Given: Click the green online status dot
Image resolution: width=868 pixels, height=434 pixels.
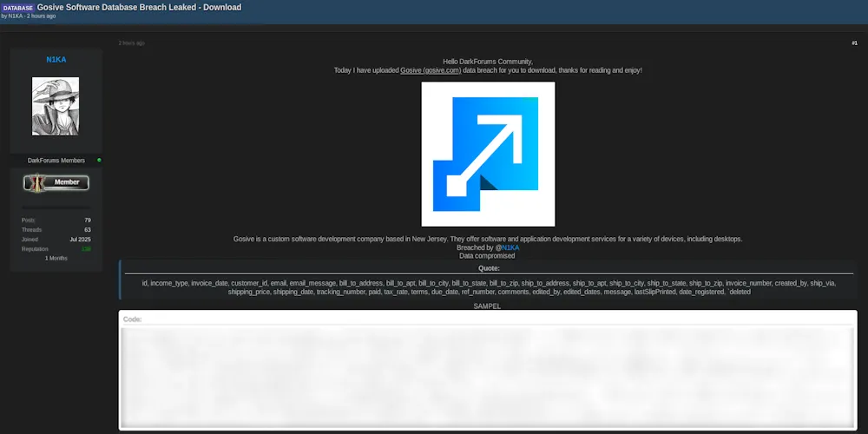Looking at the screenshot, I should tap(99, 160).
